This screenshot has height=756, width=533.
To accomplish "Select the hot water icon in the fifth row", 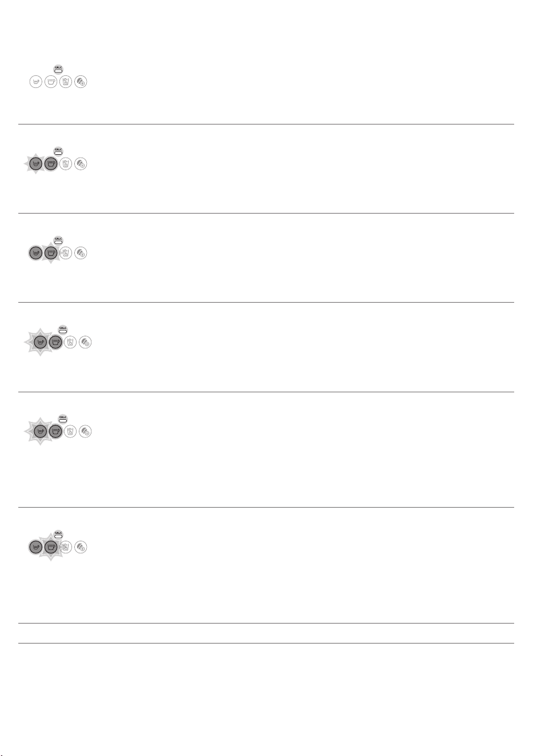I will [x=70, y=431].
